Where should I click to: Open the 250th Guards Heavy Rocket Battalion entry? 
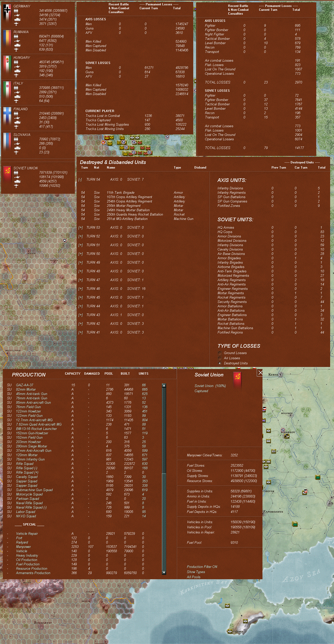coord(135,215)
